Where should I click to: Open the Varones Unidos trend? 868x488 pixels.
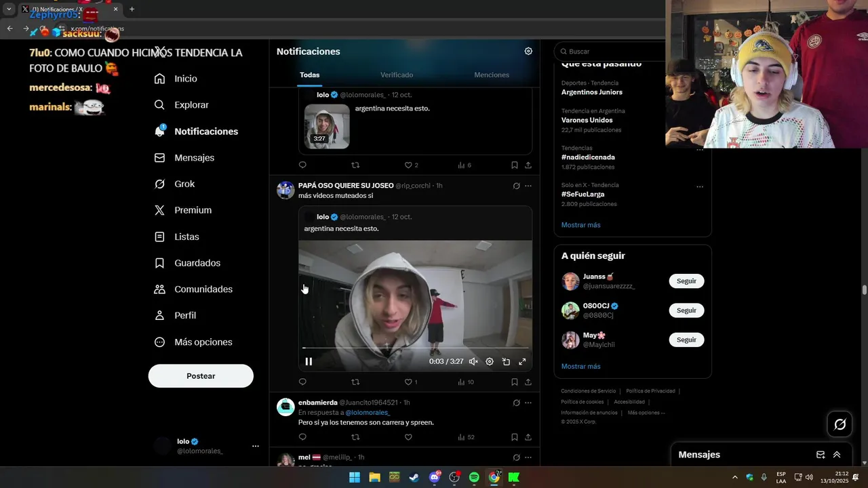587,120
